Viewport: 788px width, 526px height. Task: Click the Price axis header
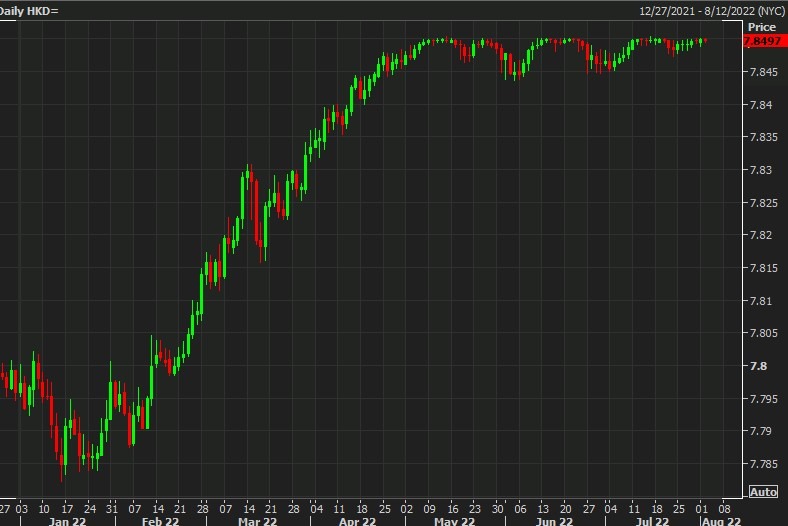coord(762,27)
